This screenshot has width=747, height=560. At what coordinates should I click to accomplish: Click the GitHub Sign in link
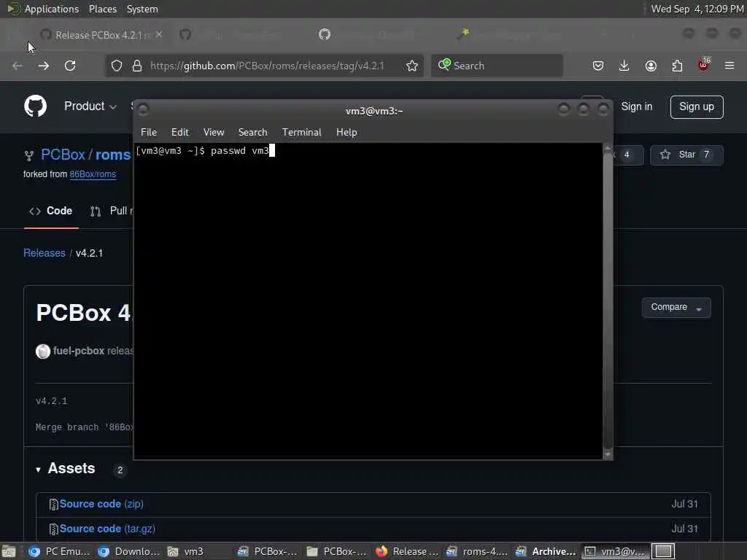tap(636, 106)
